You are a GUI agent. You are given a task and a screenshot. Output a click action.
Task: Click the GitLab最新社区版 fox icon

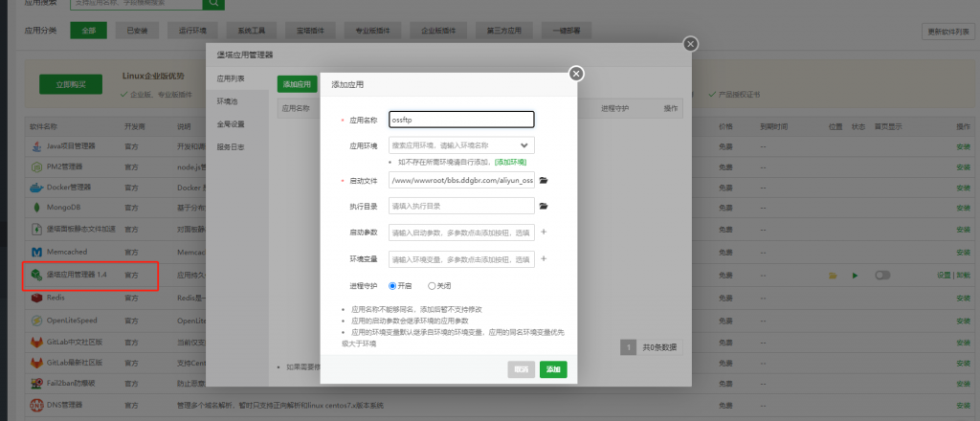coord(36,363)
